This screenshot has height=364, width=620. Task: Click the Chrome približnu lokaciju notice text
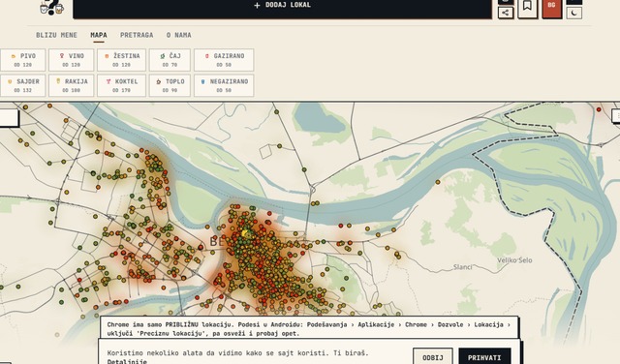tap(309, 328)
